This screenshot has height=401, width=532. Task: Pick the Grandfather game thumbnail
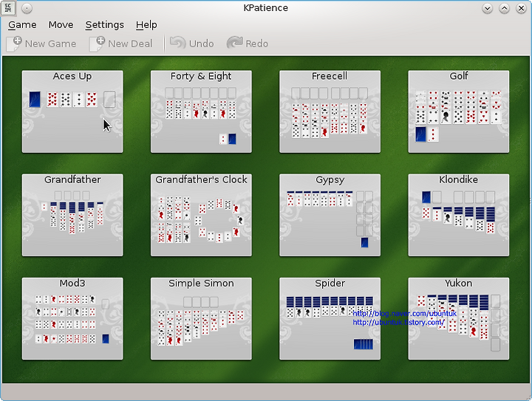coord(72,215)
